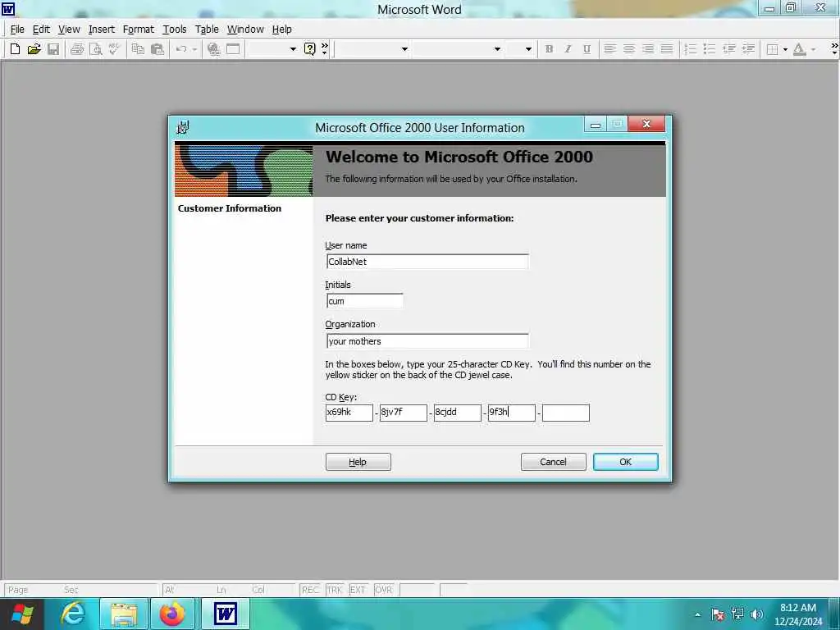The width and height of the screenshot is (840, 630).
Task: Toggle the Numbering list icon
Action: (691, 49)
